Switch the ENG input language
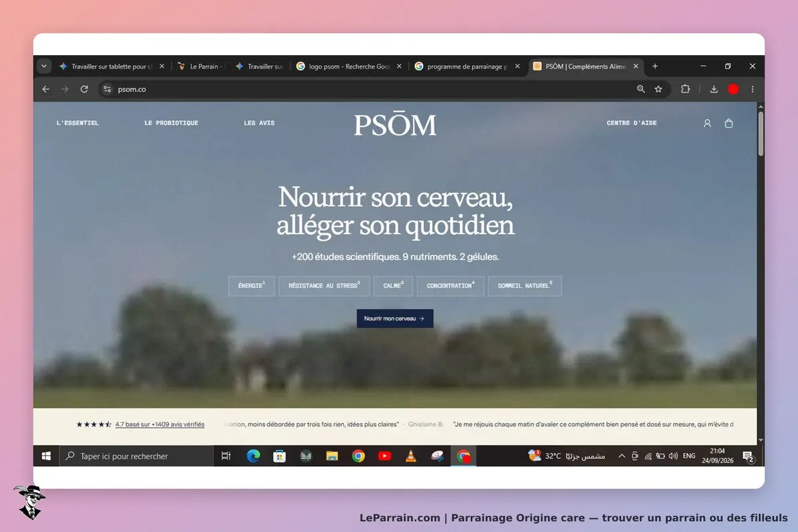Viewport: 798px width, 532px height. pyautogui.click(x=689, y=456)
